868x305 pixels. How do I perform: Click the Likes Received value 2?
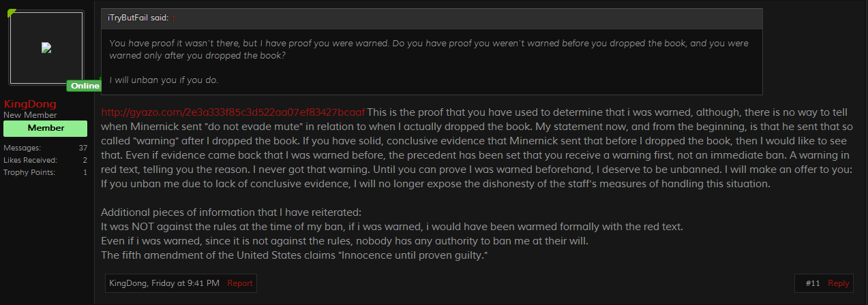pos(85,160)
